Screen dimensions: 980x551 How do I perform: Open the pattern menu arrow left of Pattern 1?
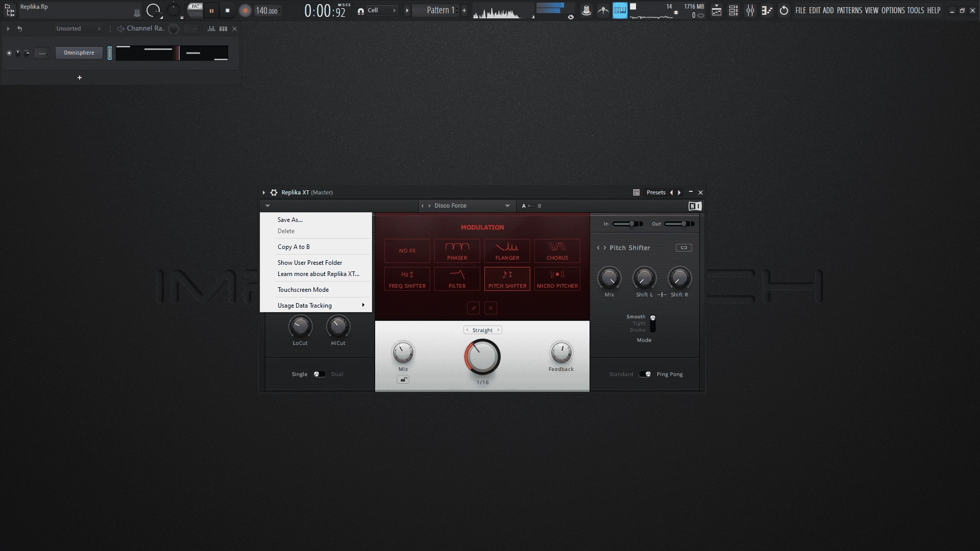[407, 10]
